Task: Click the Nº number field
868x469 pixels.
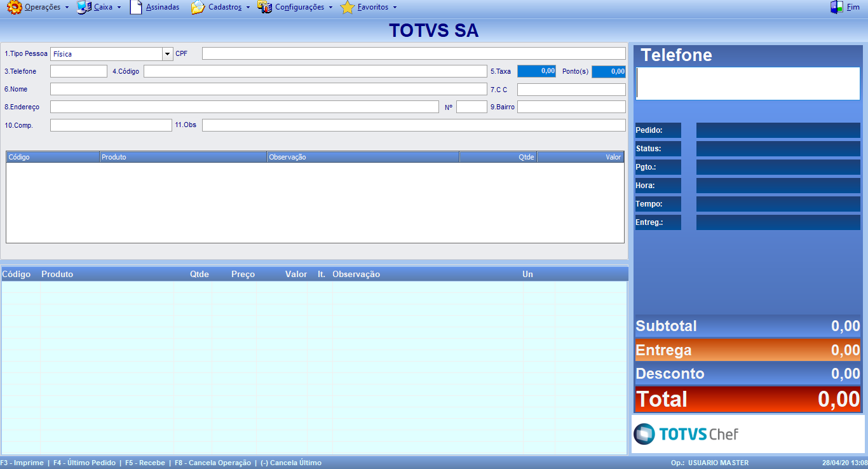Action: (x=471, y=107)
